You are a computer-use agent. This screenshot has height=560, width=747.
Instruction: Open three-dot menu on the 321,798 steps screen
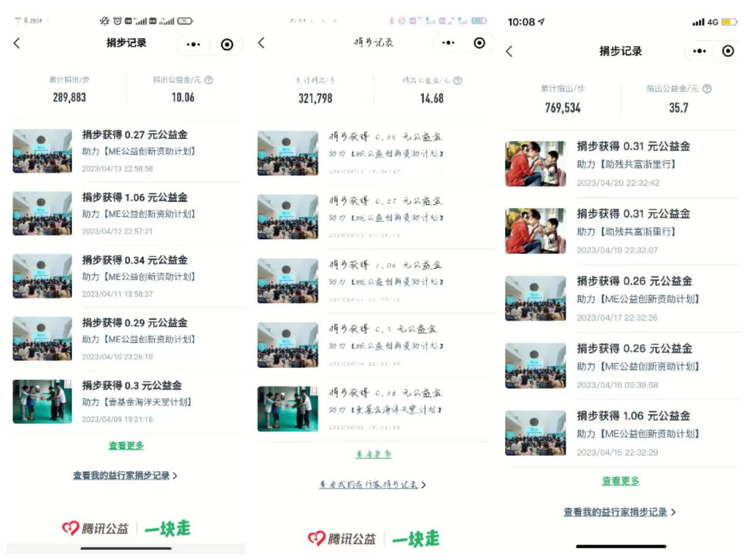click(449, 43)
